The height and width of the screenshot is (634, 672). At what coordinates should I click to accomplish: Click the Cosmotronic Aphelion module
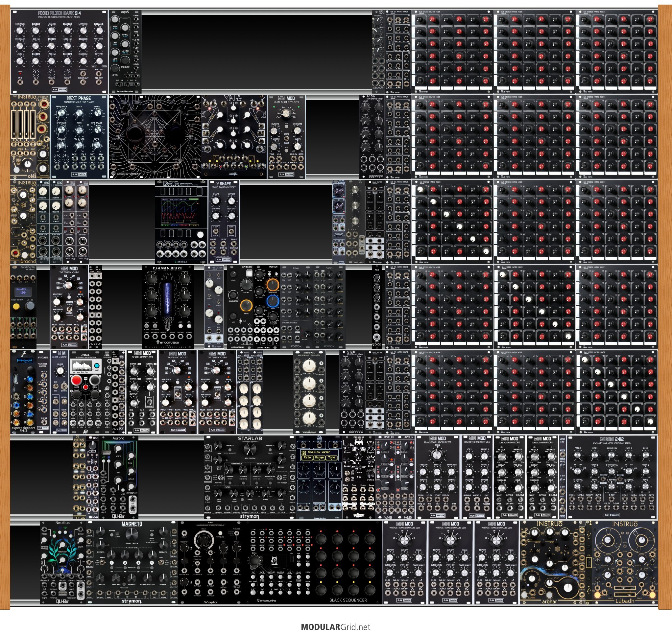[240, 307]
